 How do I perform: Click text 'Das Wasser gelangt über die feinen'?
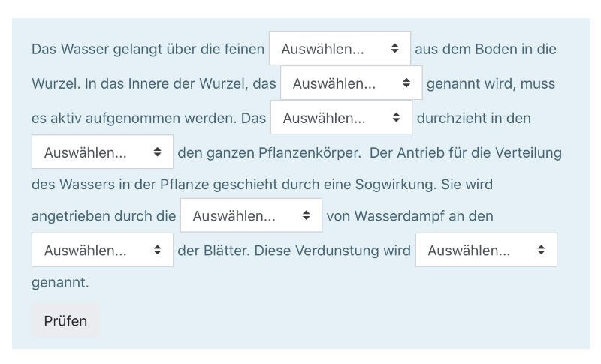point(148,49)
